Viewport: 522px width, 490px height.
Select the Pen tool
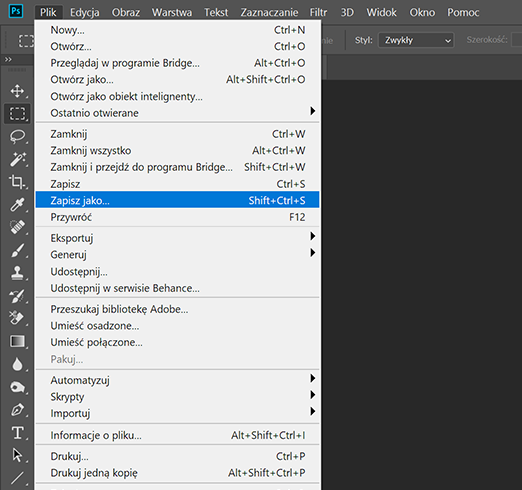[17, 410]
